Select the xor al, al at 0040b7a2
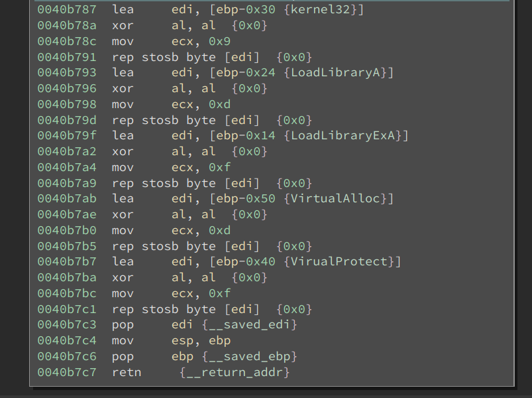532x398 pixels. click(152, 151)
